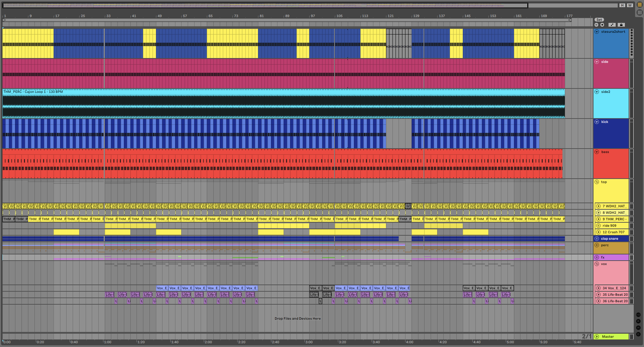Click the arrangement overview bar at the top
This screenshot has height=347, width=644.
[265, 5]
